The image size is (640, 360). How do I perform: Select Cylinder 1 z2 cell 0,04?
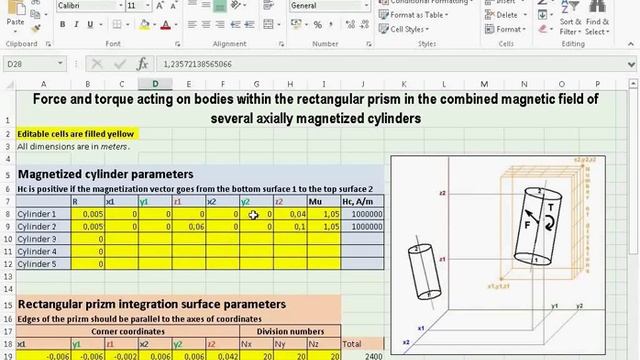(x=290, y=214)
